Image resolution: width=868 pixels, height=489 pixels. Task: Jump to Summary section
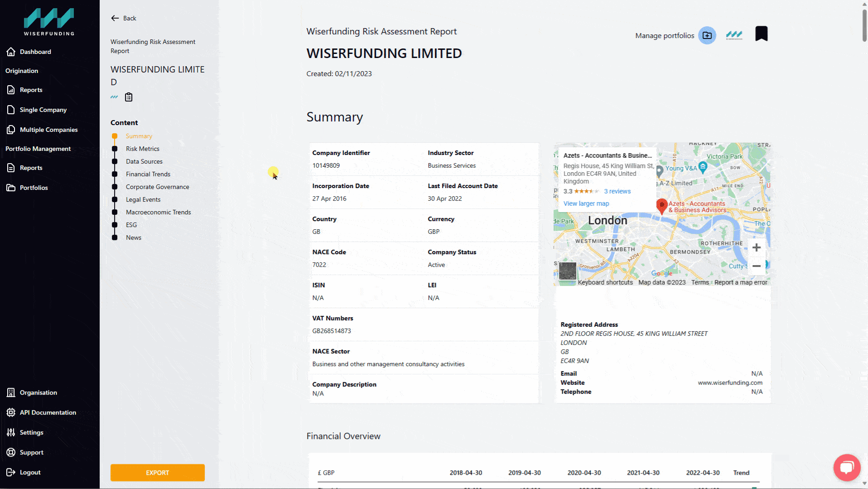point(139,136)
